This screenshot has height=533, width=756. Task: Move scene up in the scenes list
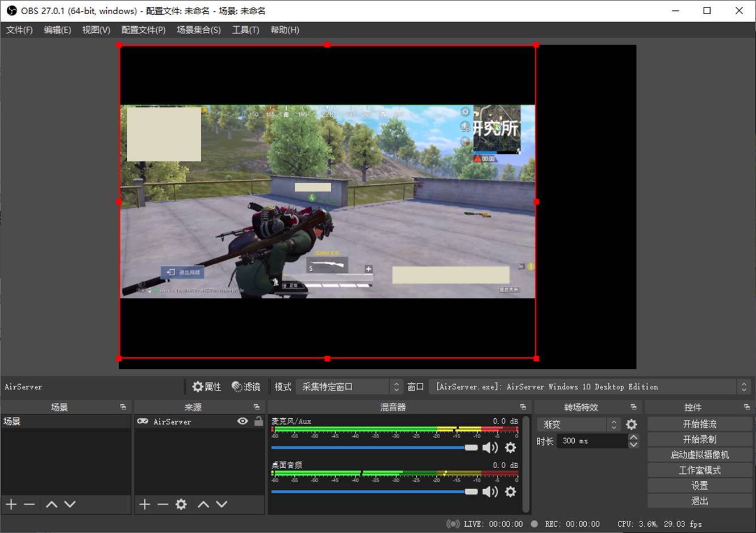tap(52, 504)
